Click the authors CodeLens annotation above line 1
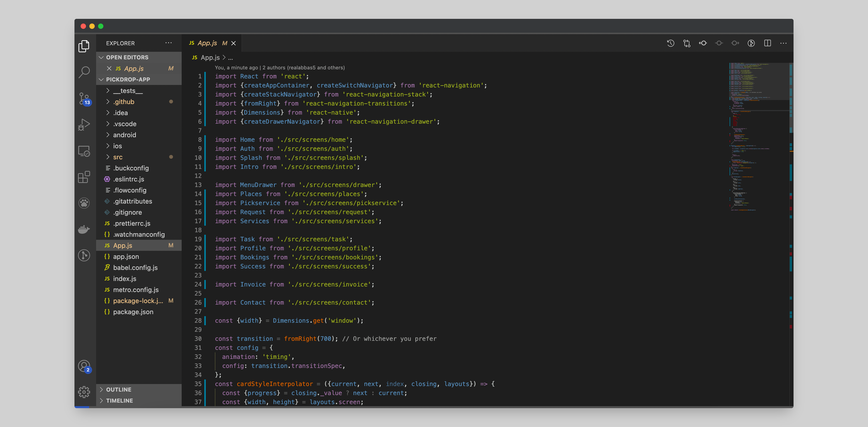 280,68
